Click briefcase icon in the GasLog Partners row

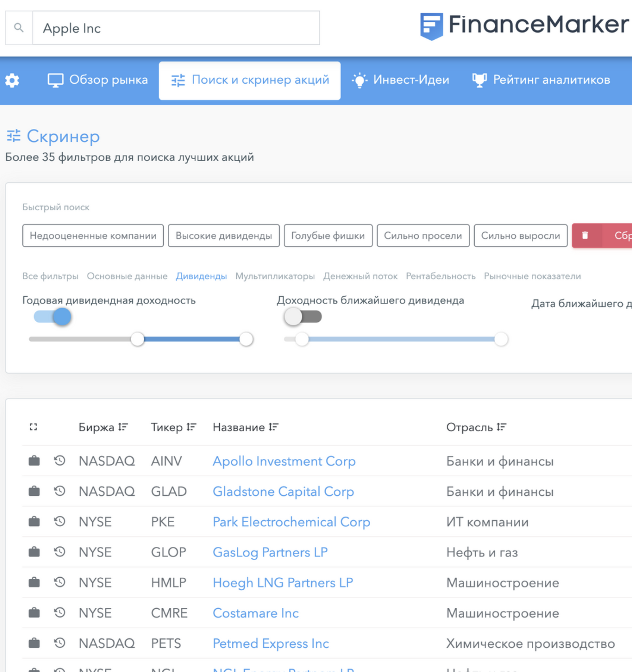pyautogui.click(x=34, y=552)
